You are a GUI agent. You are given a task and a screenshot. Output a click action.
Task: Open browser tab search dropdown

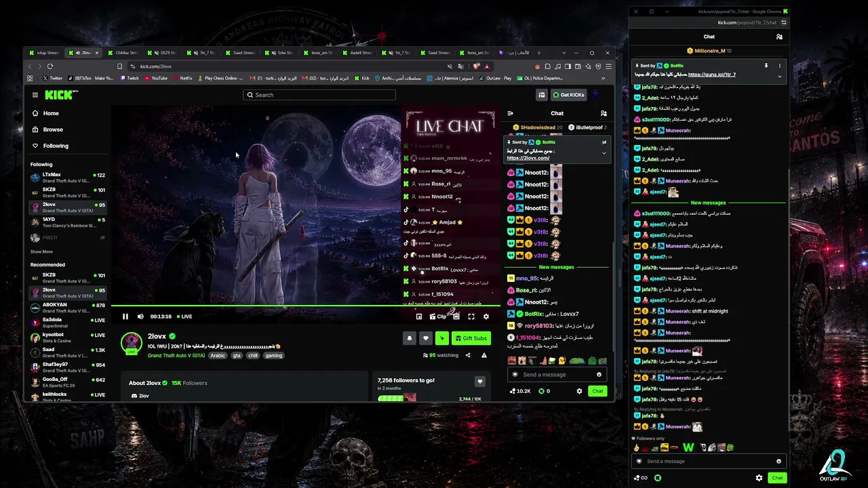click(564, 52)
